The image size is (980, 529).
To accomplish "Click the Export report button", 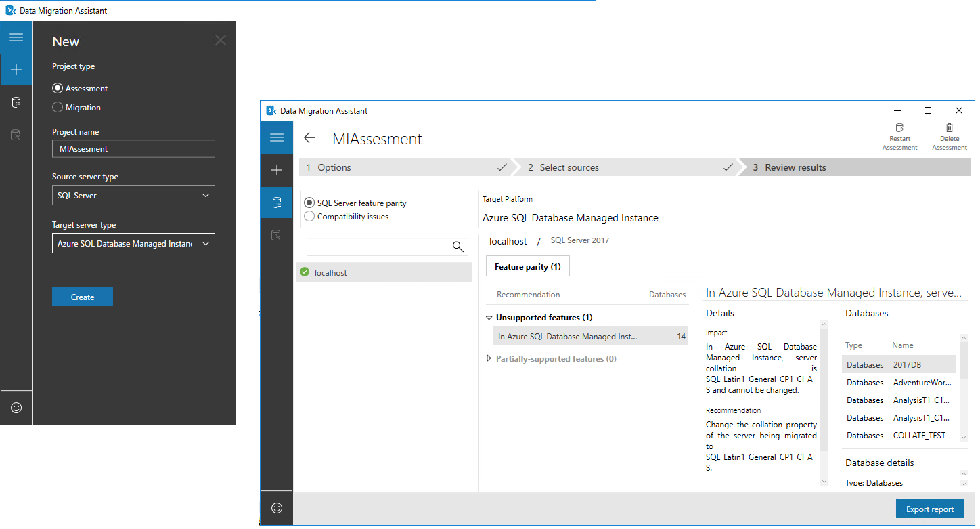I will click(x=929, y=509).
